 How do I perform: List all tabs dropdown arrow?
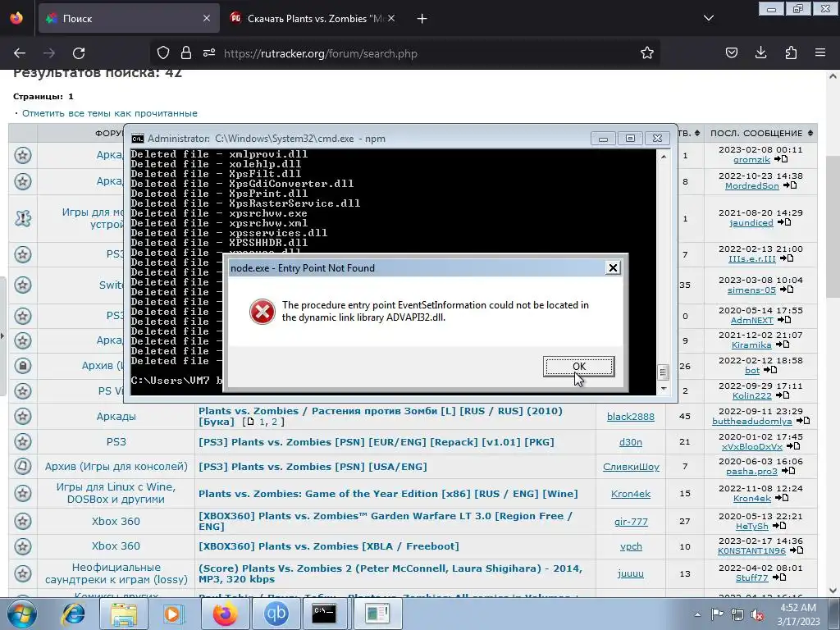[708, 19]
